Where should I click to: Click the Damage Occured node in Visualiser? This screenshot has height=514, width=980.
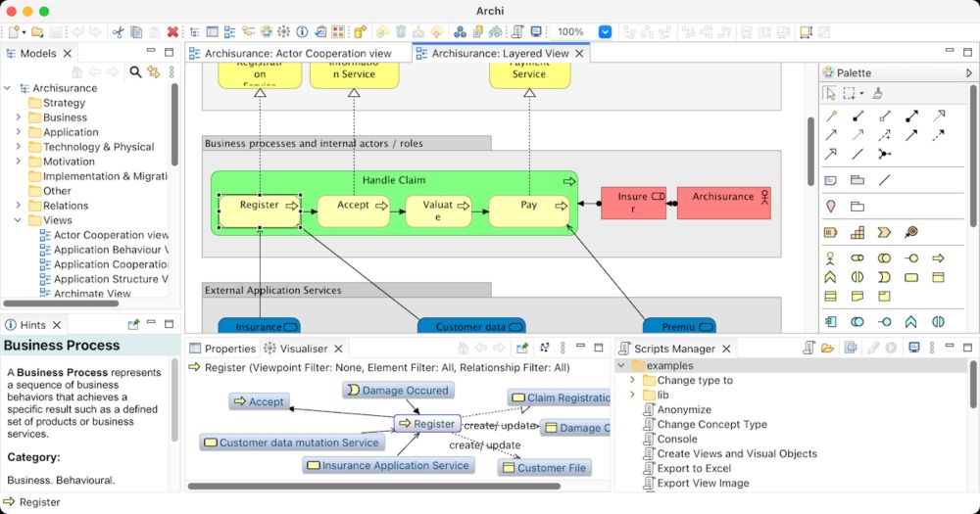coord(399,391)
